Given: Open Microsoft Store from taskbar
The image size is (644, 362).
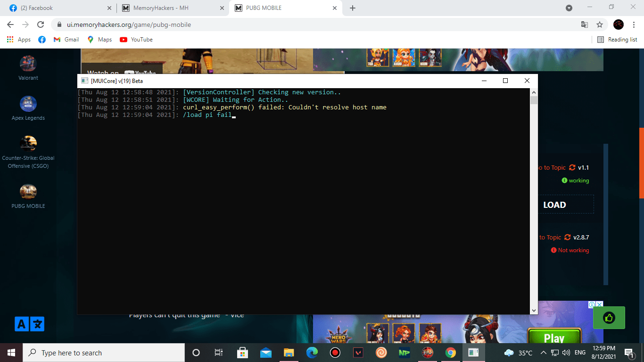Looking at the screenshot, I should point(242,353).
